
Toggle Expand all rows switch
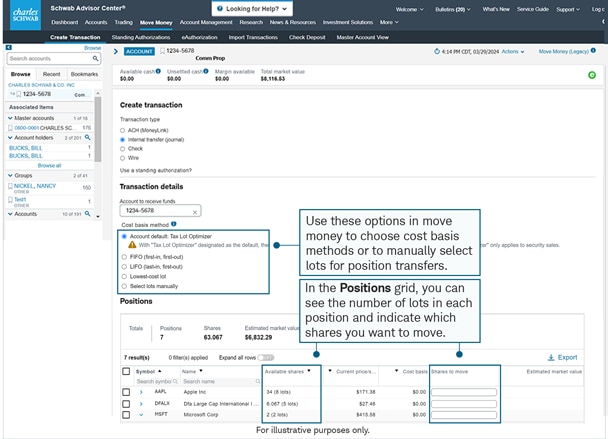tap(266, 358)
